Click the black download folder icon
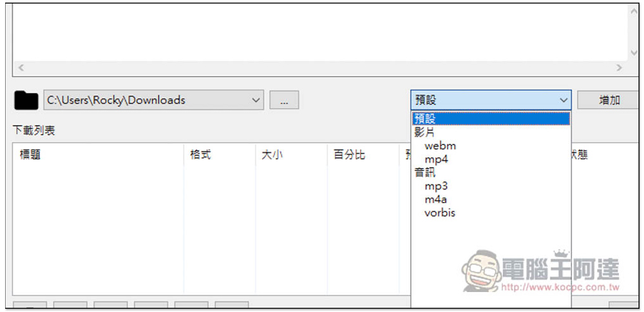This screenshot has width=644, height=312. tap(26, 101)
